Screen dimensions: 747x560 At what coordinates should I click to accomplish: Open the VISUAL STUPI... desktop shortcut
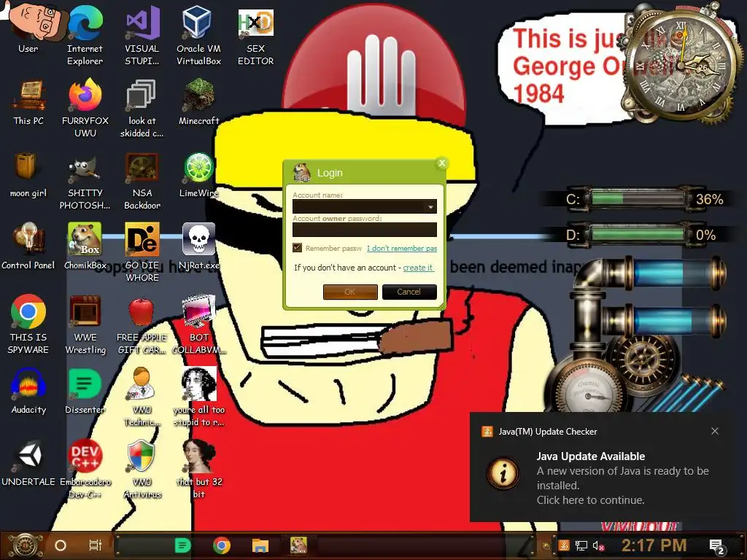142,34
